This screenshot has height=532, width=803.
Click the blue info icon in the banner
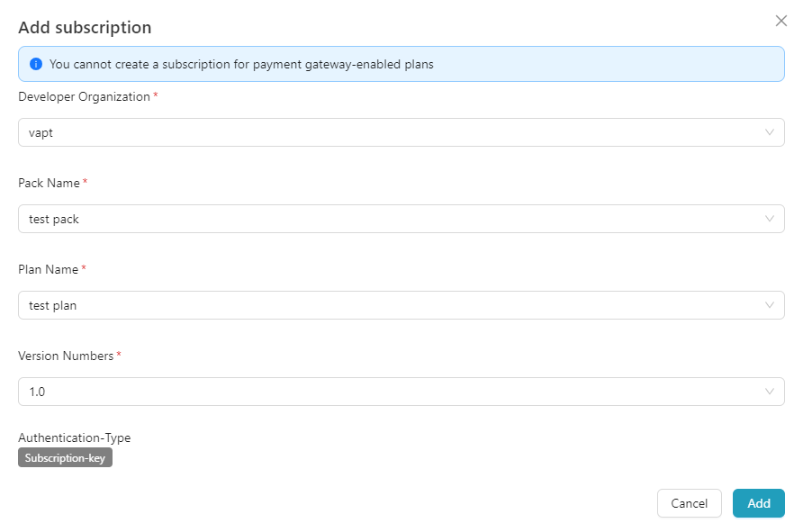(x=36, y=64)
